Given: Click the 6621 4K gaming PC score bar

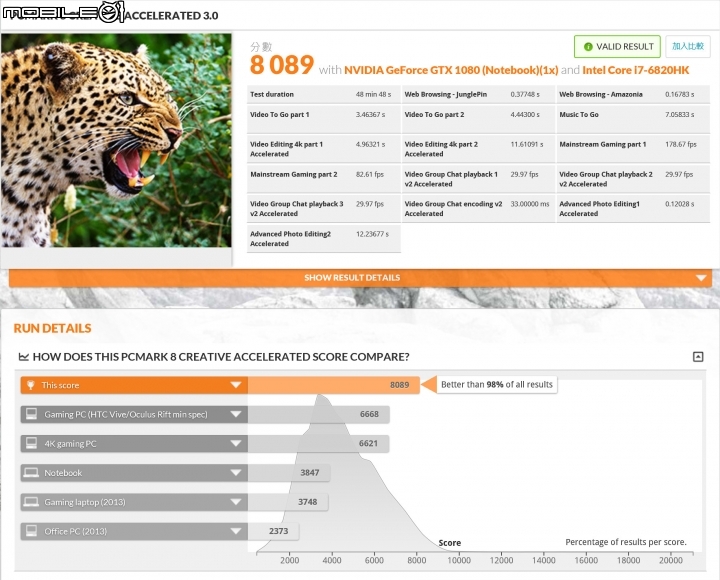Looking at the screenshot, I should pos(319,444).
